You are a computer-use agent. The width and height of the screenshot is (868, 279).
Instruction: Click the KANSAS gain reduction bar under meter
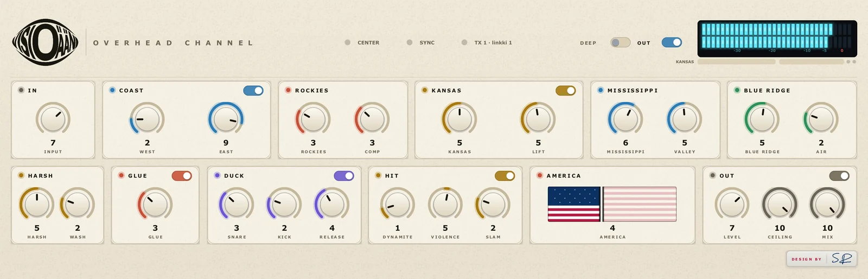point(736,62)
